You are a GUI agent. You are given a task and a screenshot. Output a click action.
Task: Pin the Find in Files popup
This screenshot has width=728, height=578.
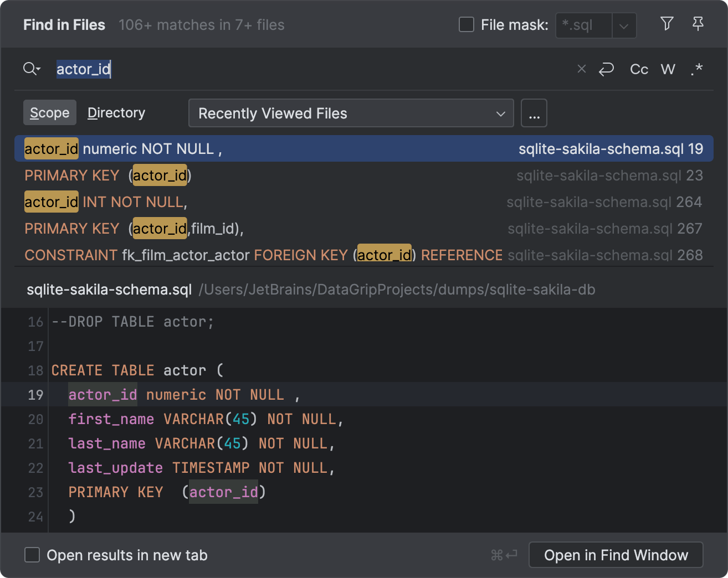(x=698, y=24)
